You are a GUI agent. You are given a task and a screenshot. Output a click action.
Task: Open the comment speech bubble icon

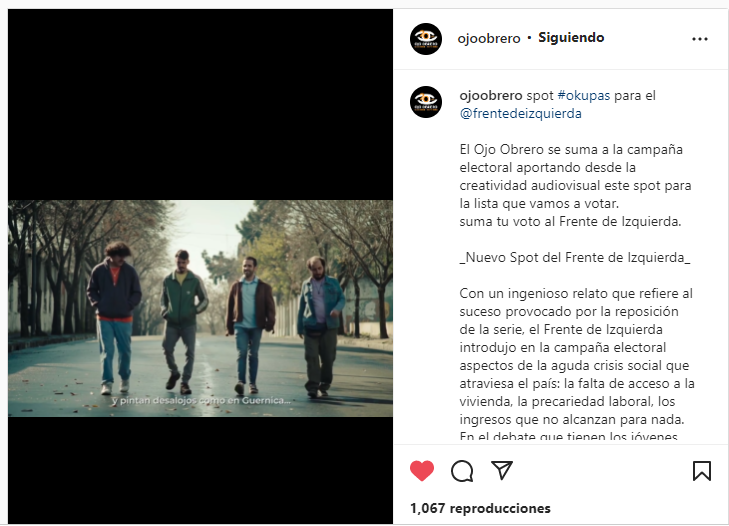pos(462,471)
